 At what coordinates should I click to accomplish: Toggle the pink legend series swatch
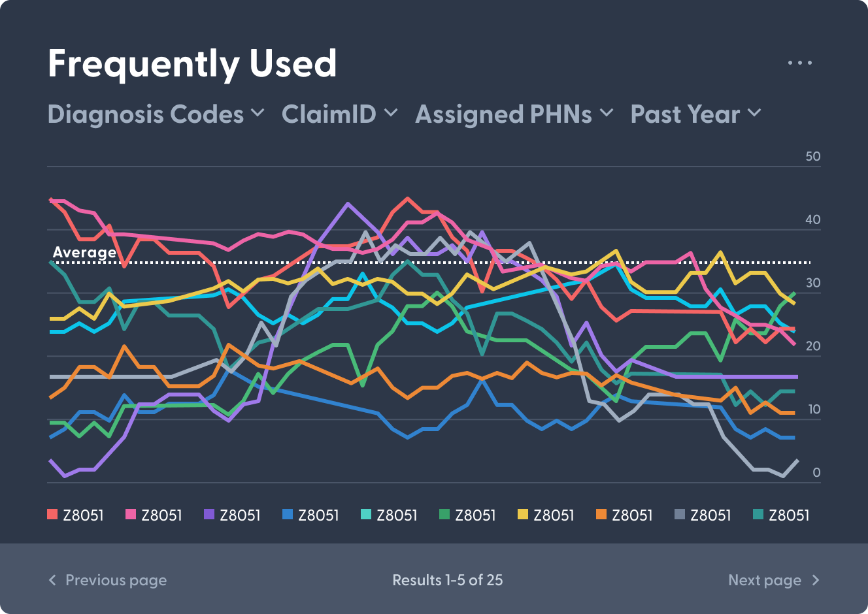coord(131,515)
